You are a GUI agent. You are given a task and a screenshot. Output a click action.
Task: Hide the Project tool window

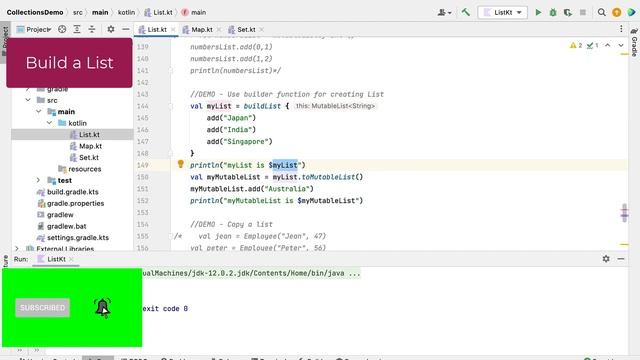pos(126,29)
